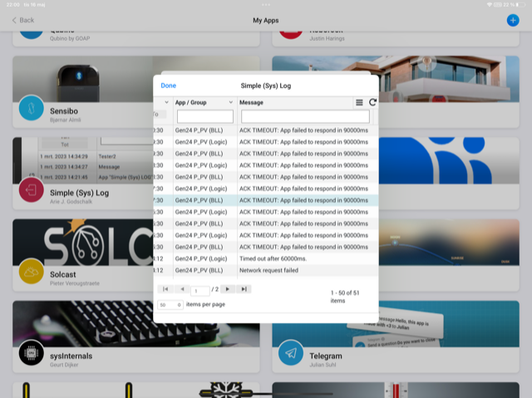Add a new app with plus button

coord(513,20)
